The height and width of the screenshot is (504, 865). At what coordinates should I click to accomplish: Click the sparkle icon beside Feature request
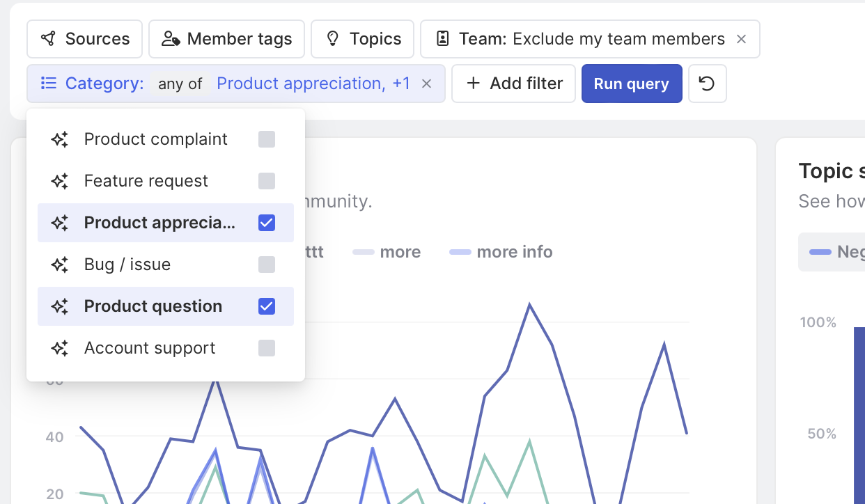(60, 181)
